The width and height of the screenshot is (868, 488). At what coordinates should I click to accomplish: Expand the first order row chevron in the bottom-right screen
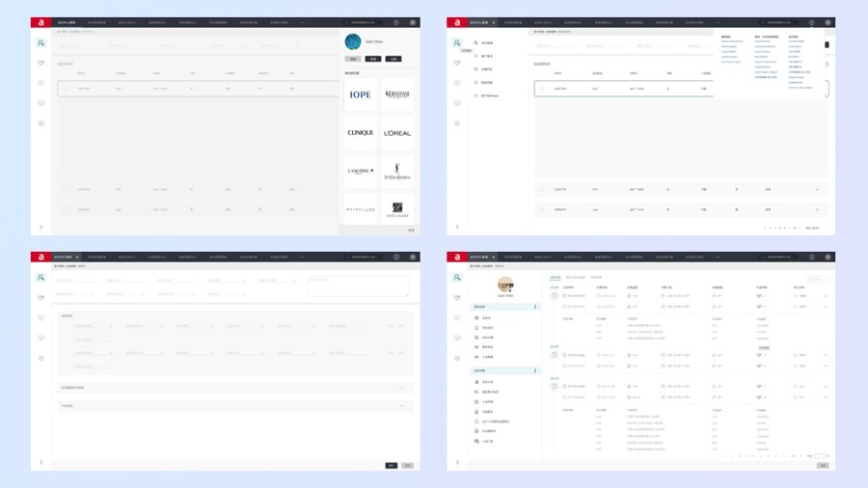tap(826, 296)
